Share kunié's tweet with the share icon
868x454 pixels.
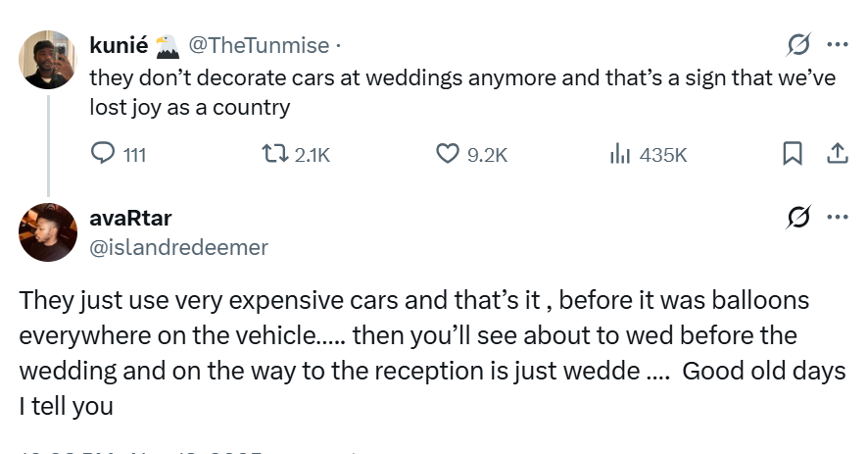[838, 154]
